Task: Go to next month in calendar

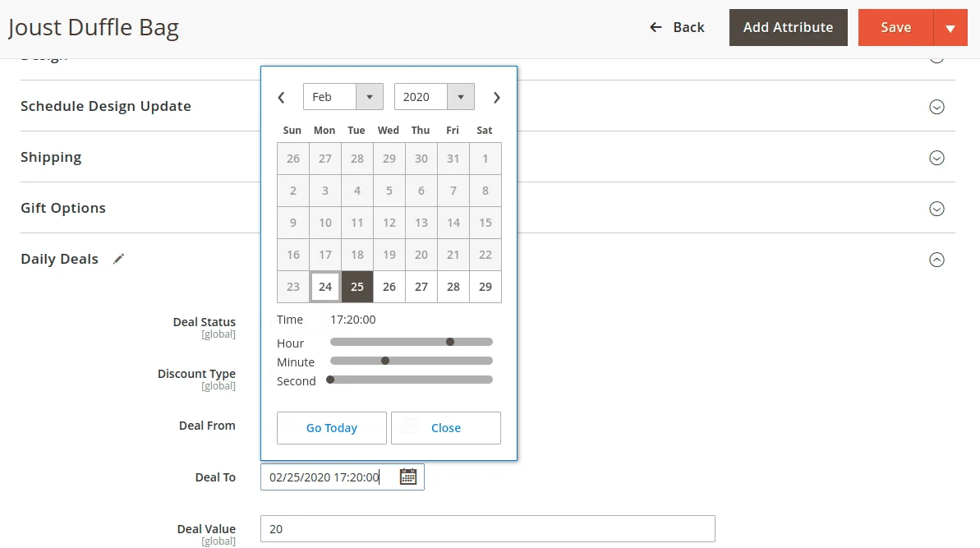Action: (x=496, y=98)
